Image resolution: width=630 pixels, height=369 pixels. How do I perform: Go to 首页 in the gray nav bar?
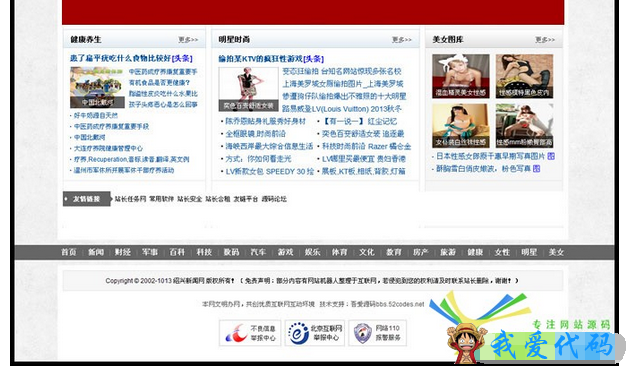[x=69, y=252]
